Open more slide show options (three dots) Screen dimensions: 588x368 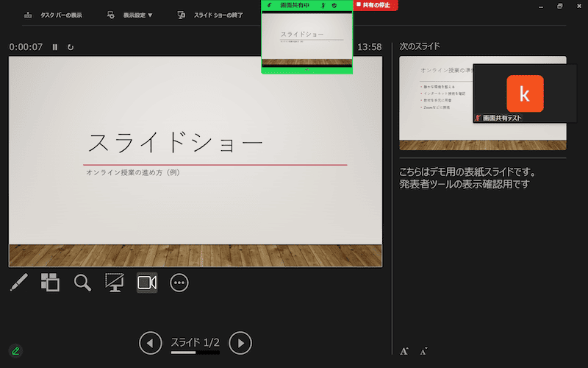179,283
